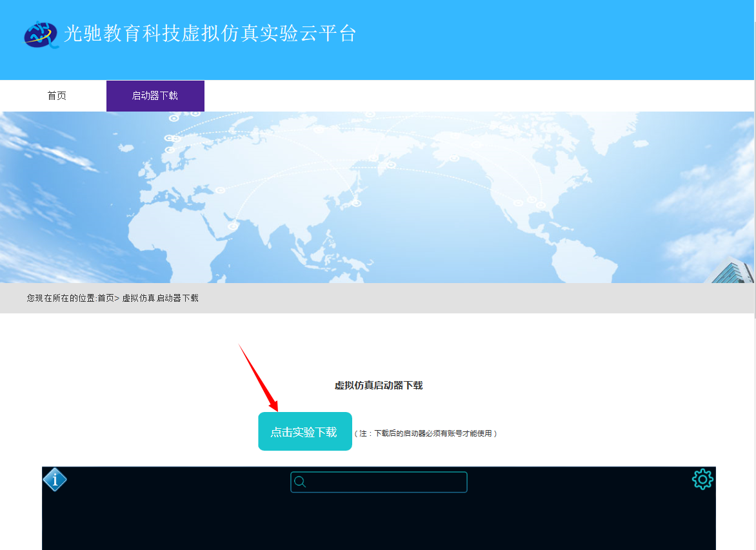This screenshot has width=756, height=550.
Task: Click 虚拟仿真启动器下载 in the breadcrumb trail
Action: click(x=160, y=298)
